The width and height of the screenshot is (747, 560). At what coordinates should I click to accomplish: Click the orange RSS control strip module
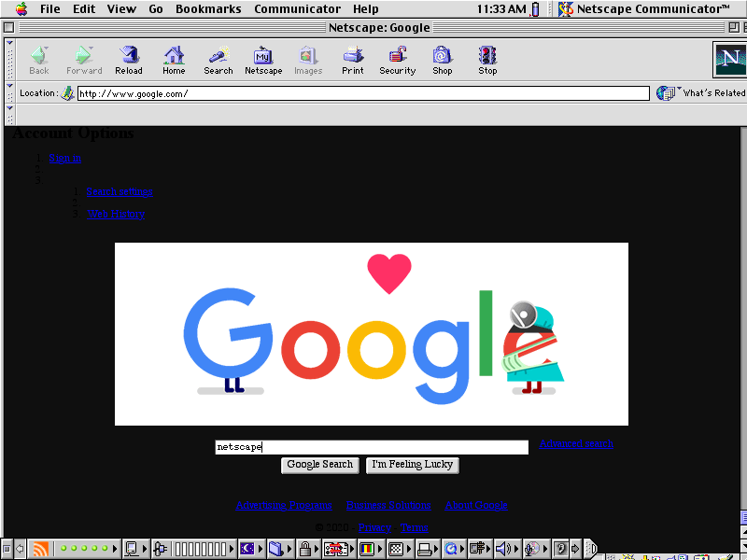[40, 549]
